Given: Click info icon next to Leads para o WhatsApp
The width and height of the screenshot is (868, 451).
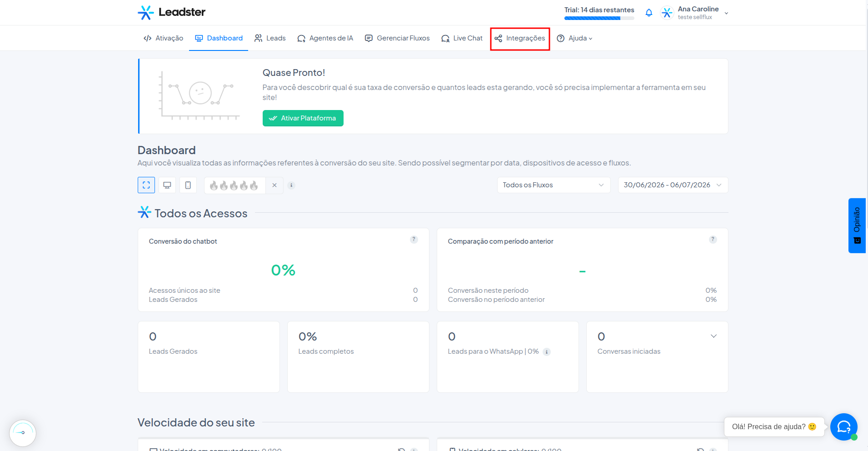Looking at the screenshot, I should pos(547,352).
